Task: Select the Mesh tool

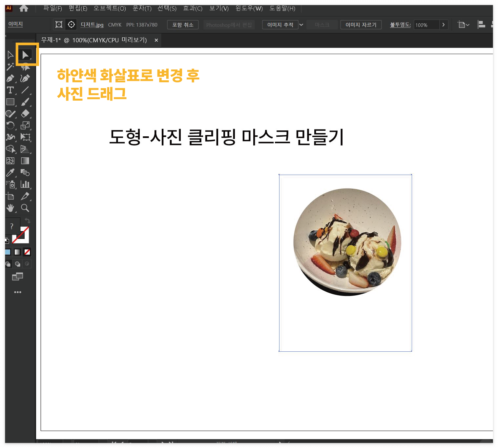Action: pos(10,161)
